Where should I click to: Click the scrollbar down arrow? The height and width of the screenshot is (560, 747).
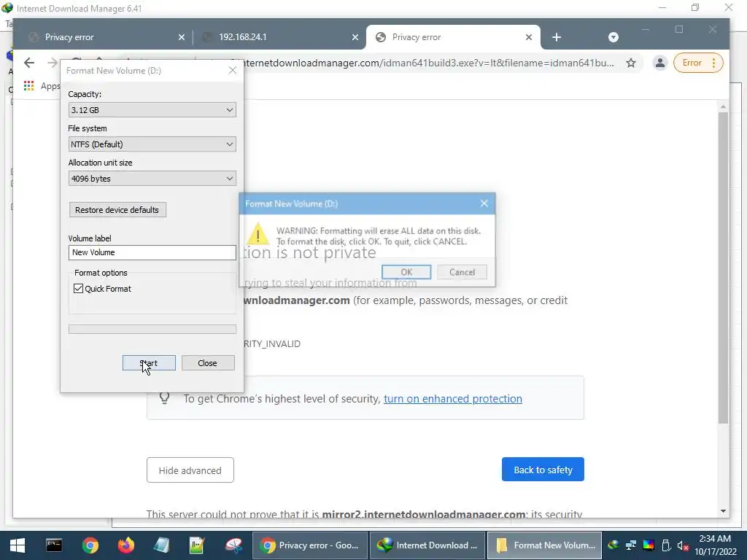click(723, 511)
